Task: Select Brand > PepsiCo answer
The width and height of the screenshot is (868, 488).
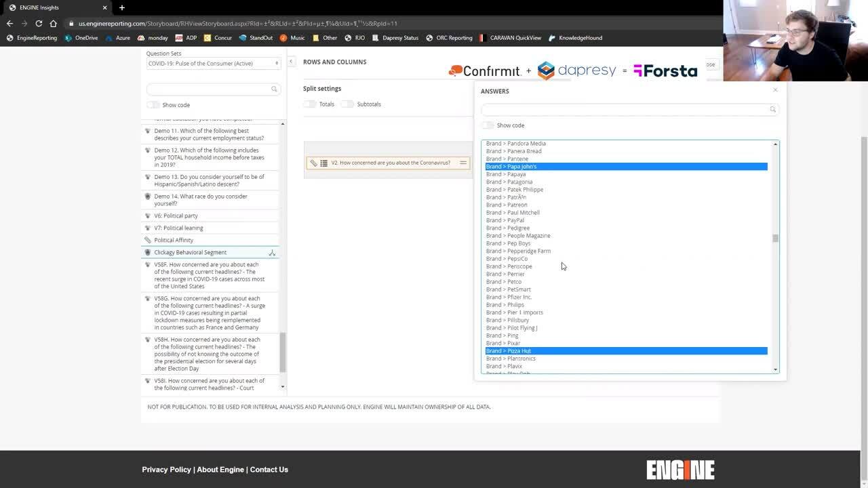Action: pos(627,258)
